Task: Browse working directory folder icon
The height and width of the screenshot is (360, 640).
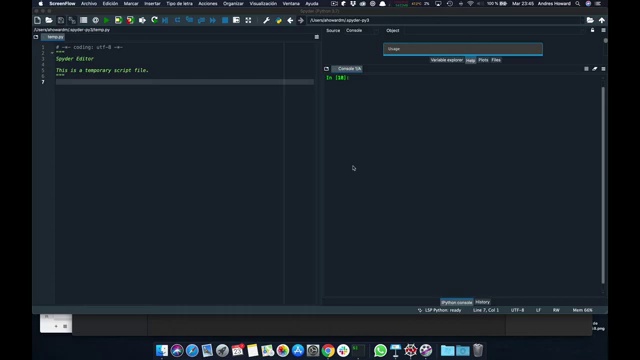Action: [590, 20]
